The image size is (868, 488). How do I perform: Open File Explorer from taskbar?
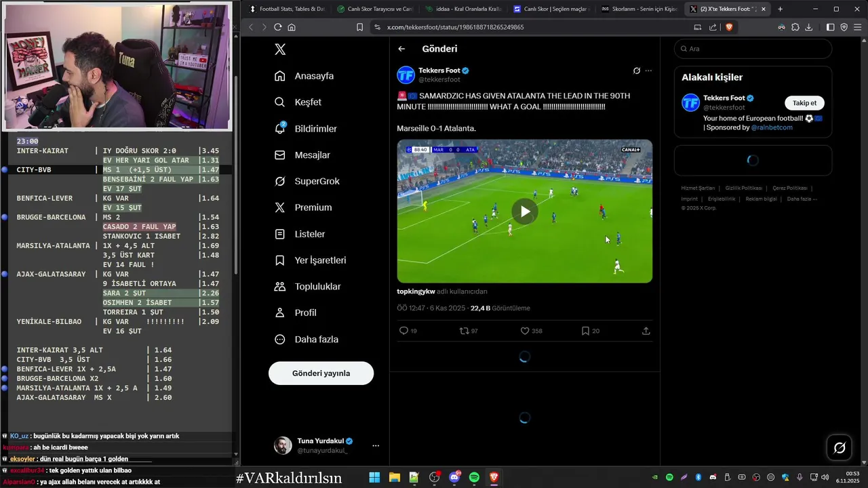point(394,478)
